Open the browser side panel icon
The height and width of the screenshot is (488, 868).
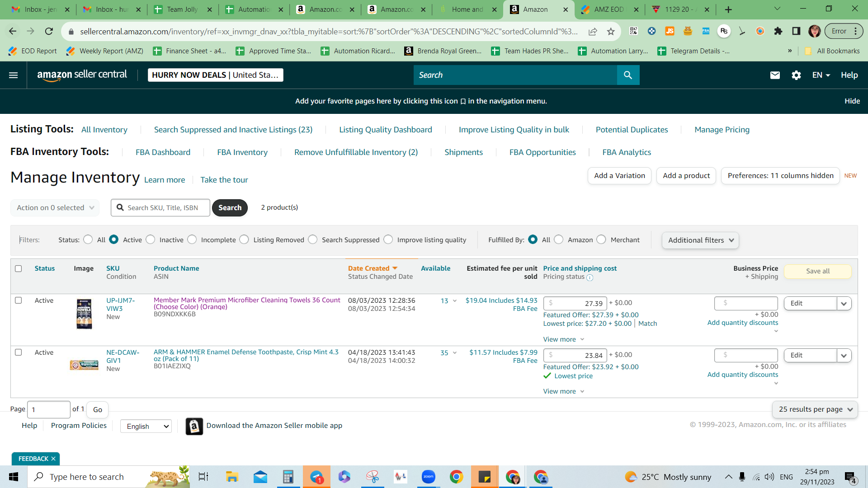coord(796,31)
